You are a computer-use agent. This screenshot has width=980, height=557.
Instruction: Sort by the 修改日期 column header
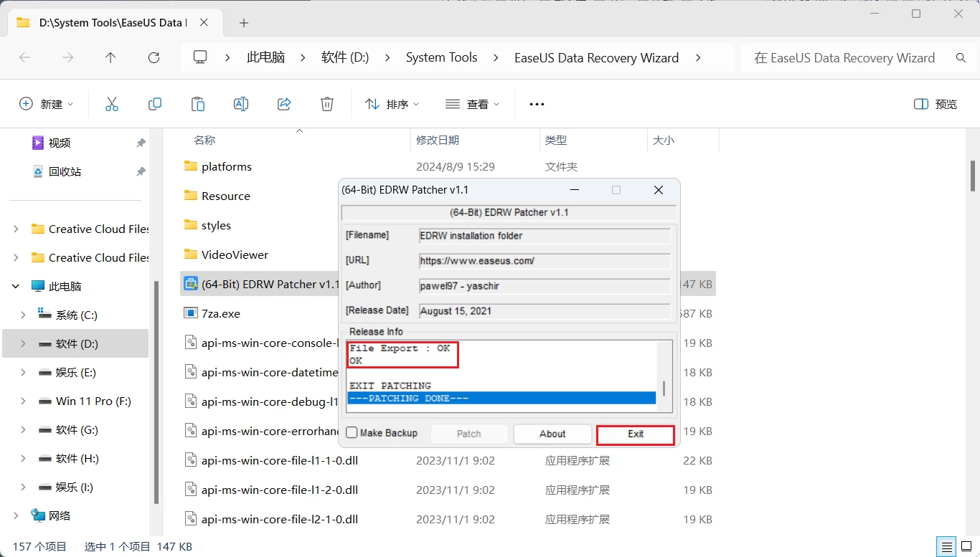(438, 141)
